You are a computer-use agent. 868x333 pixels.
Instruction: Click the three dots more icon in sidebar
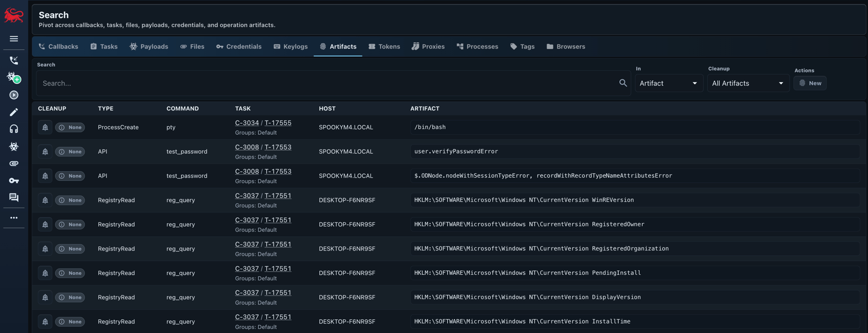[14, 218]
